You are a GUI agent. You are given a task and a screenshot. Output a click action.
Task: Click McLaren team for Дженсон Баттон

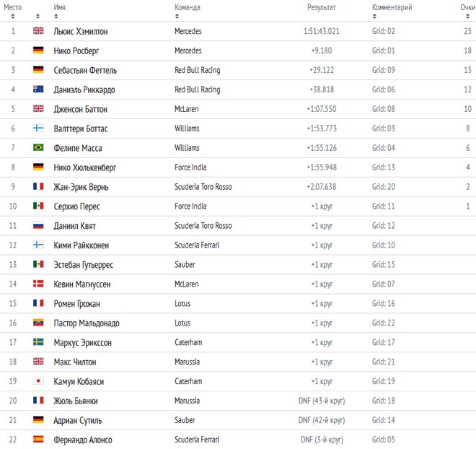(187, 109)
